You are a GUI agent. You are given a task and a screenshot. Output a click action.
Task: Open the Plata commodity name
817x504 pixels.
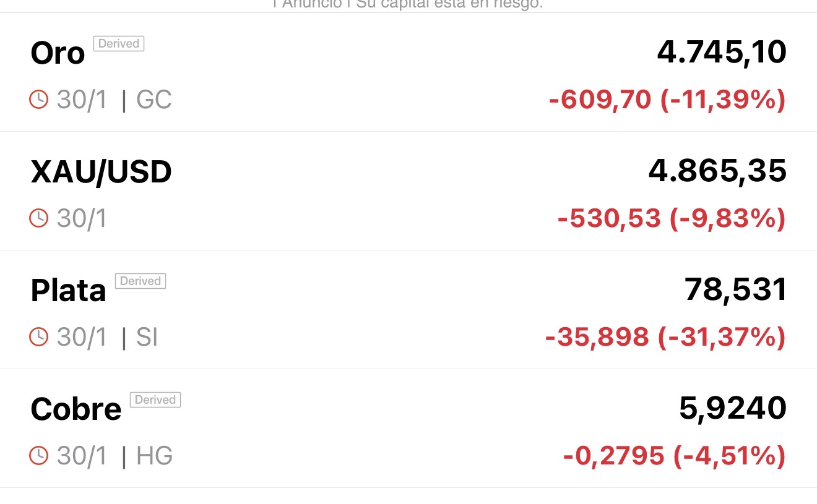pyautogui.click(x=69, y=291)
